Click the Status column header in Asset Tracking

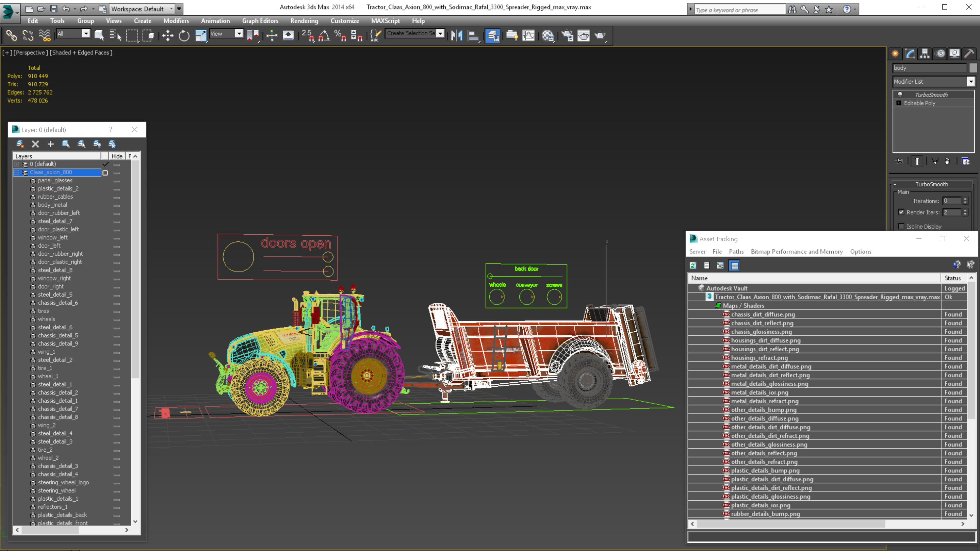click(x=953, y=278)
